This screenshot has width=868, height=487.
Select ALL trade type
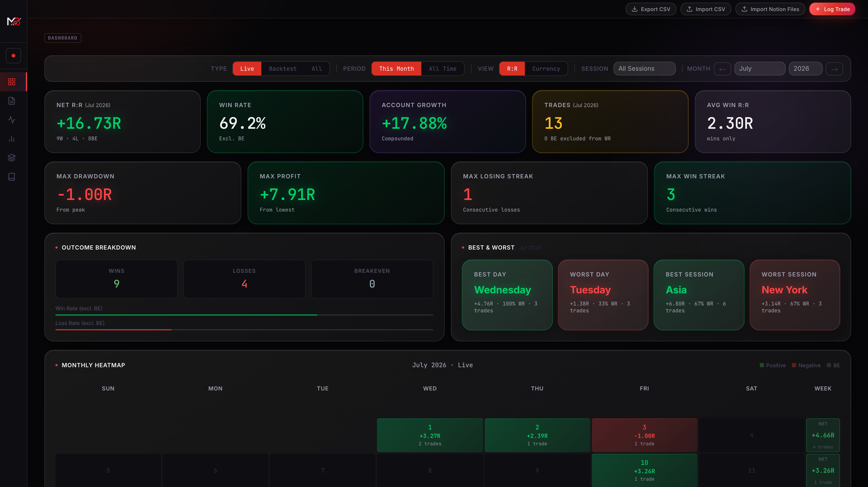[317, 69]
